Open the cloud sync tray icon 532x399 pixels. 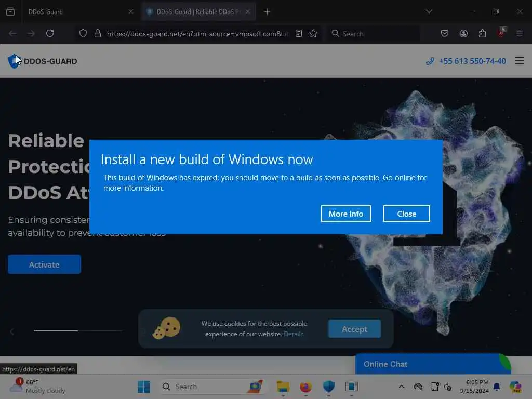pos(418,387)
